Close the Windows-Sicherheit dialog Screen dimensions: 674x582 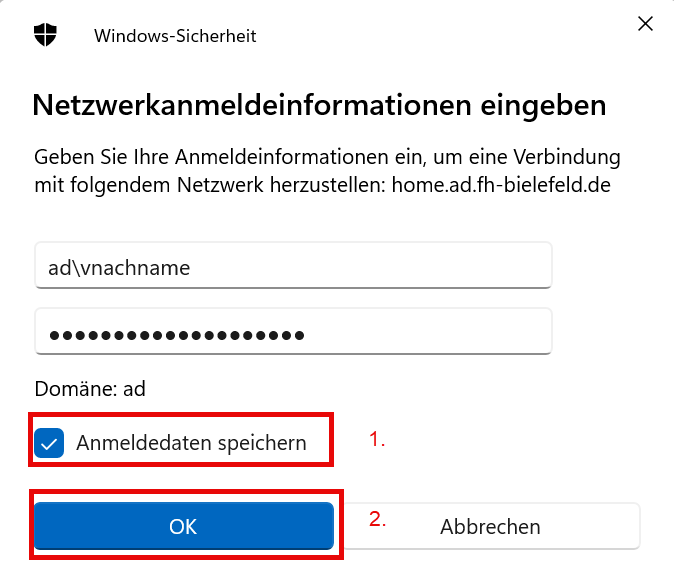(x=645, y=24)
